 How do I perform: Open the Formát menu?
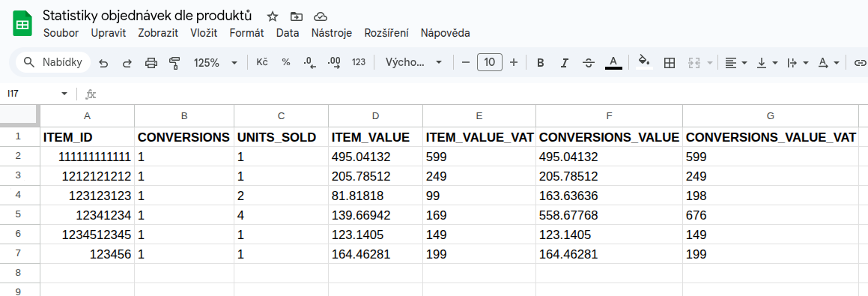pos(246,33)
